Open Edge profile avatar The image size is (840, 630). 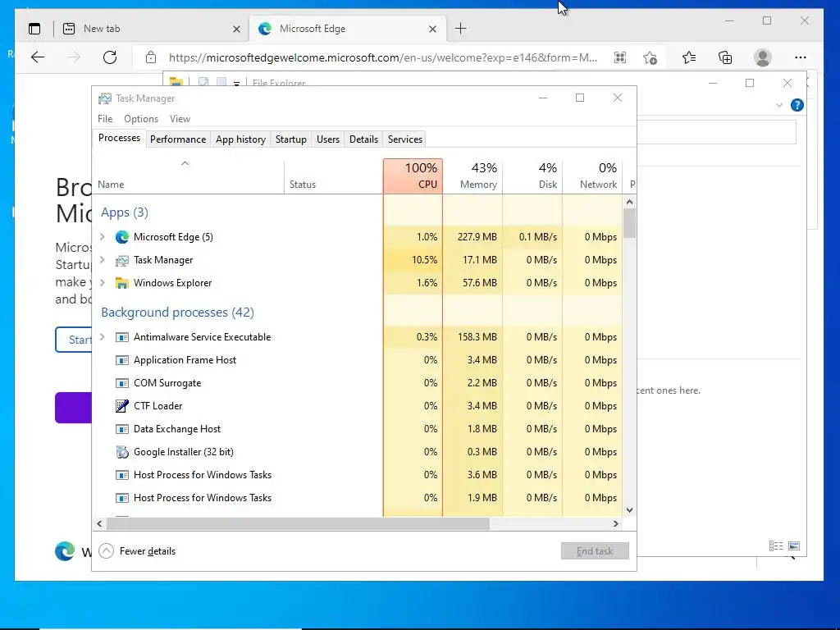click(x=762, y=57)
